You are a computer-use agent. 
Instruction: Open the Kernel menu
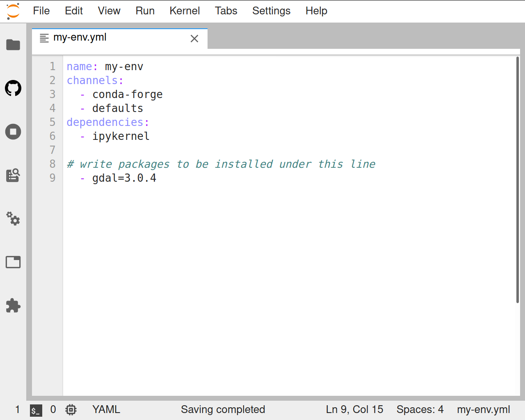click(185, 11)
